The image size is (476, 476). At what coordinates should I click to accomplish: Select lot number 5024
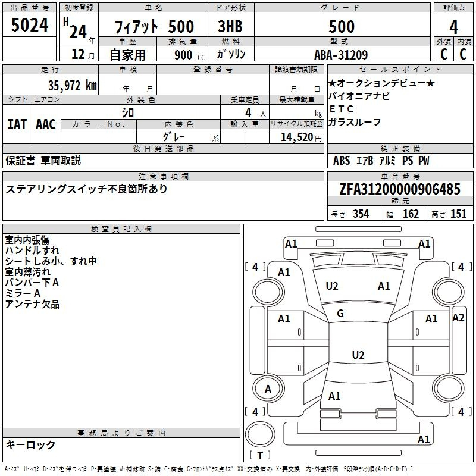(x=30, y=26)
